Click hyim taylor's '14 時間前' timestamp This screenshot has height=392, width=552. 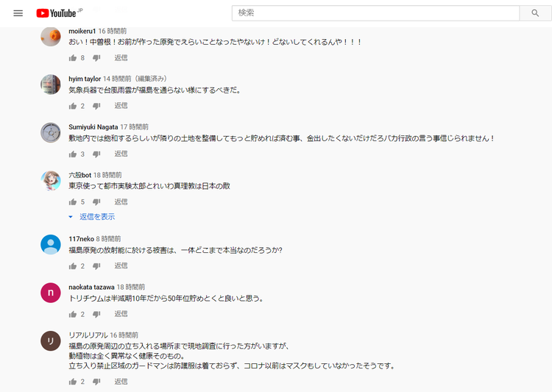[117, 79]
